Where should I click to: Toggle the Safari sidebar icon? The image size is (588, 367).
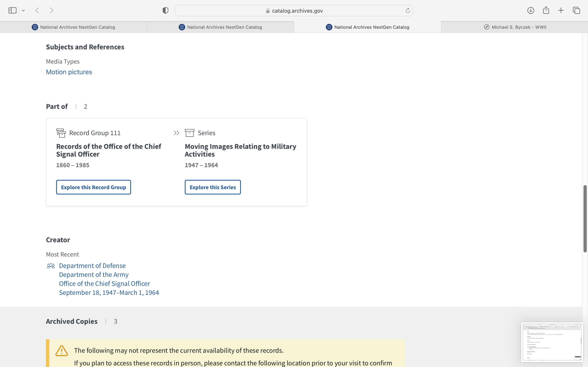(x=12, y=10)
